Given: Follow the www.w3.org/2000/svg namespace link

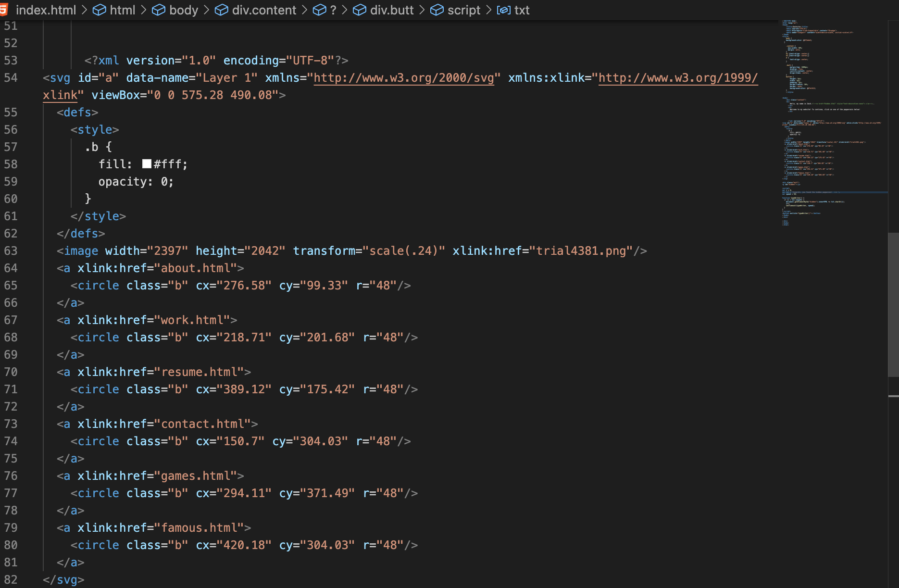Looking at the screenshot, I should tap(404, 78).
